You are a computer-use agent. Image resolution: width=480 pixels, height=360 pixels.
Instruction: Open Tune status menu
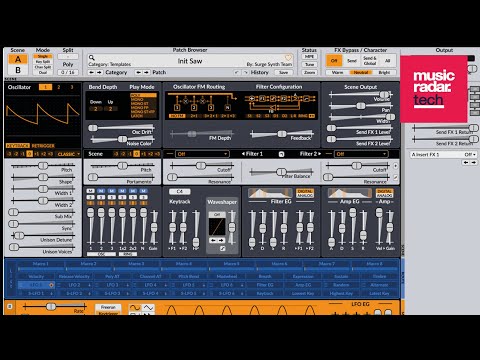[x=309, y=64]
